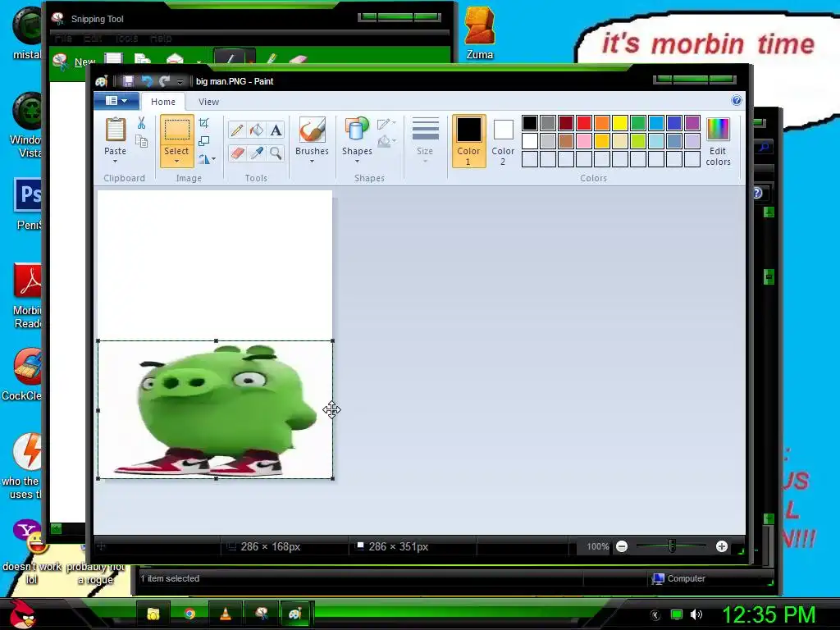The image size is (840, 630).
Task: Expand the Paste options arrow
Action: click(115, 161)
